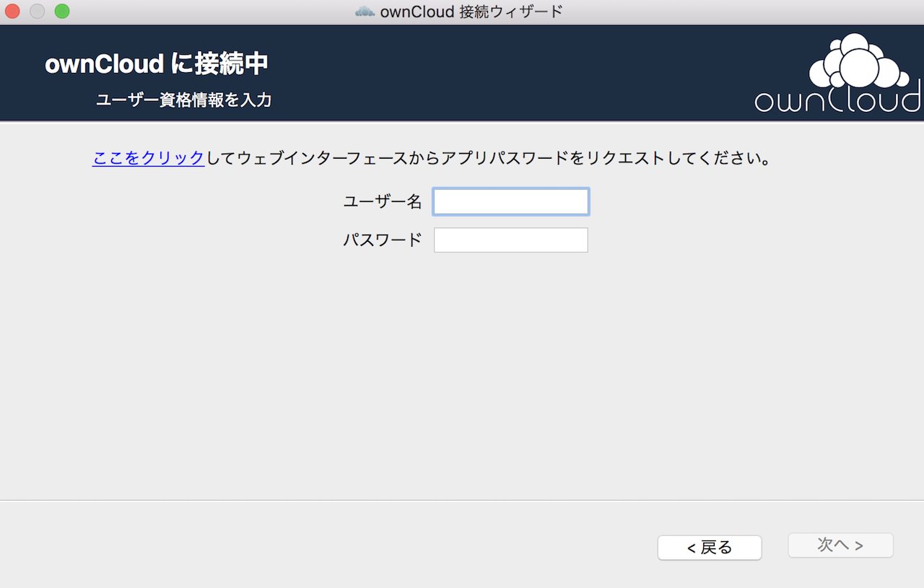Go back with the < 戻る button
This screenshot has height=588, width=924.
(710, 548)
